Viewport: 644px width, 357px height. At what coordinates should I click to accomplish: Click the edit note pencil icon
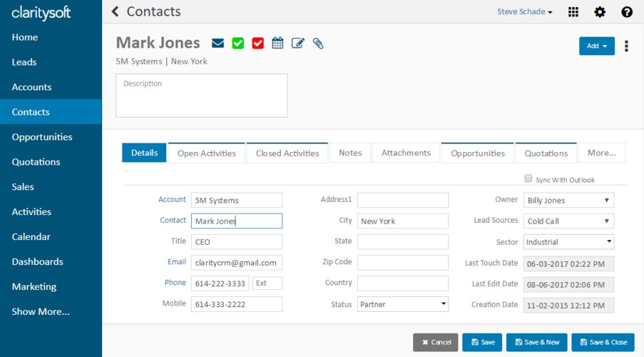pyautogui.click(x=298, y=44)
